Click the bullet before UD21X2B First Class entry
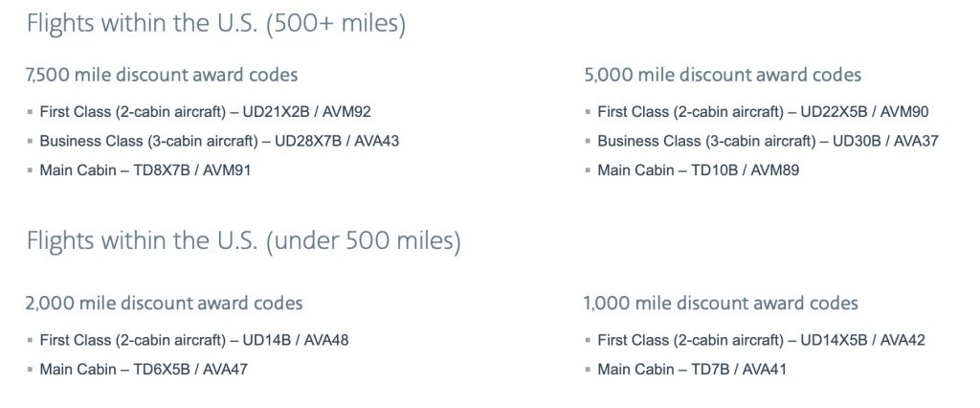The image size is (980, 408). point(30,112)
